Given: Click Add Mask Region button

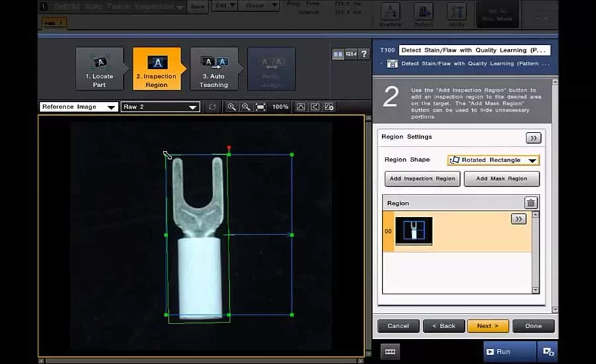Looking at the screenshot, I should (x=501, y=179).
